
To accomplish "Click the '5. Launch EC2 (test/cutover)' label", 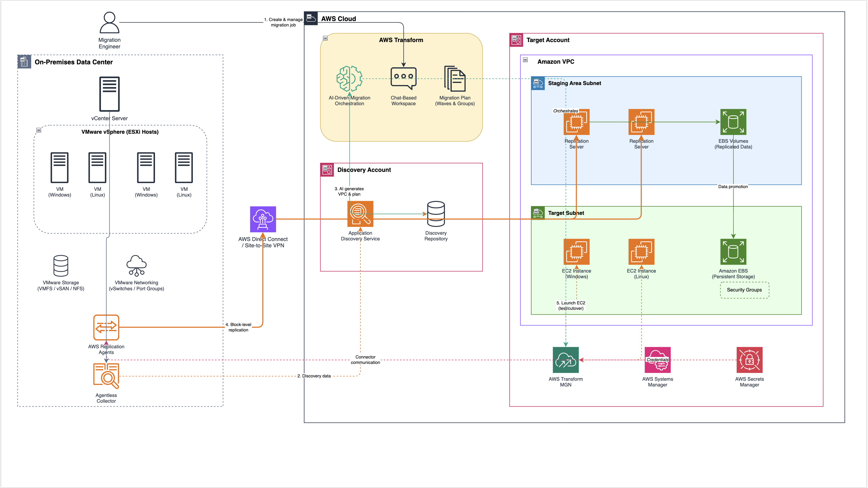I will click(x=571, y=305).
